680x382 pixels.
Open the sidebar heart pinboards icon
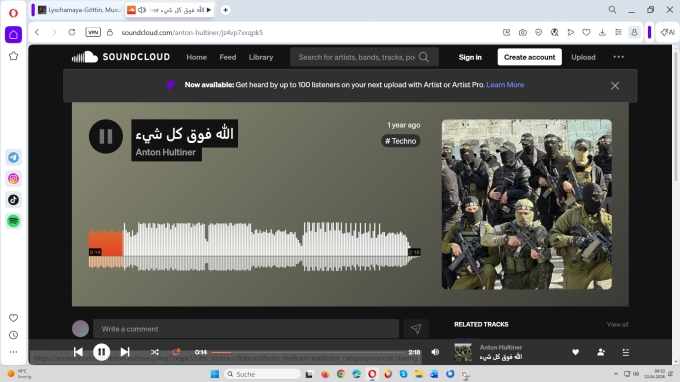pos(13,318)
